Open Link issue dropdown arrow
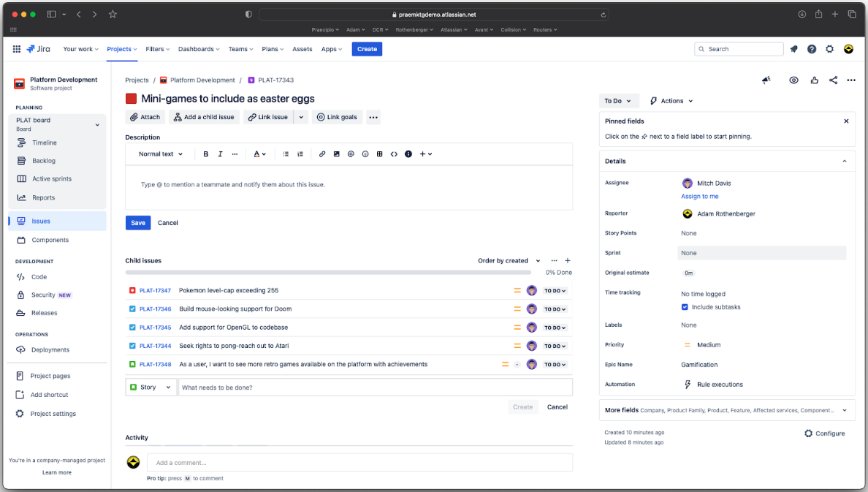The width and height of the screenshot is (868, 492). 301,117
